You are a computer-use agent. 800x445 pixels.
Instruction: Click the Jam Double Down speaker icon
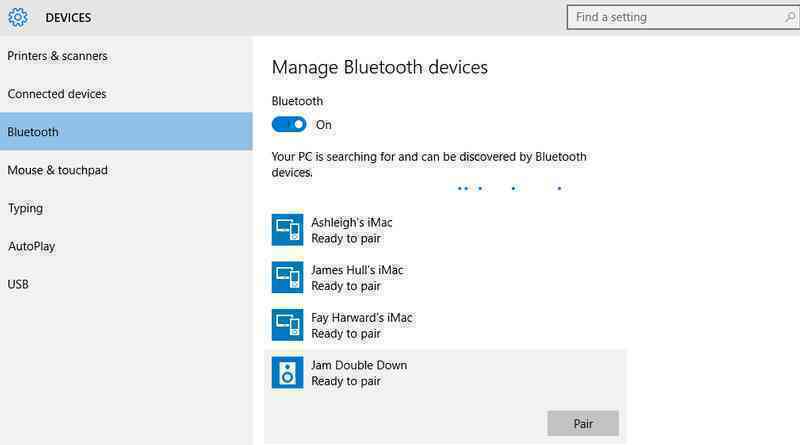(x=287, y=372)
